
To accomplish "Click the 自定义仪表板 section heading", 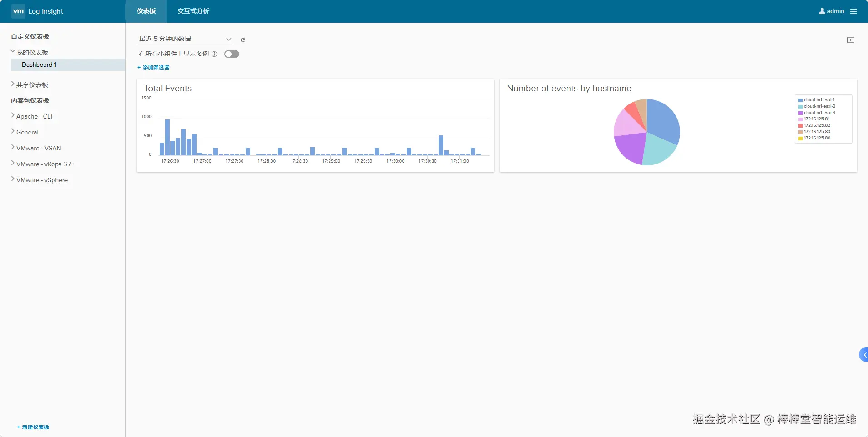I will (x=30, y=36).
